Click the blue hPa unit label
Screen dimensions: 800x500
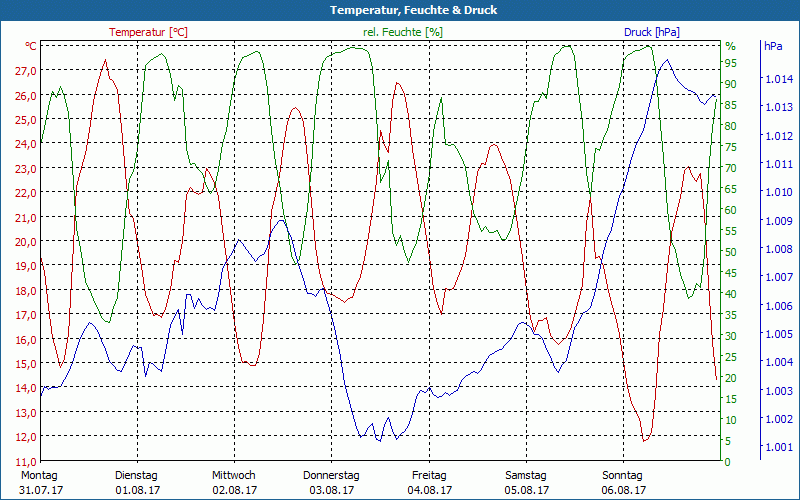(773, 46)
